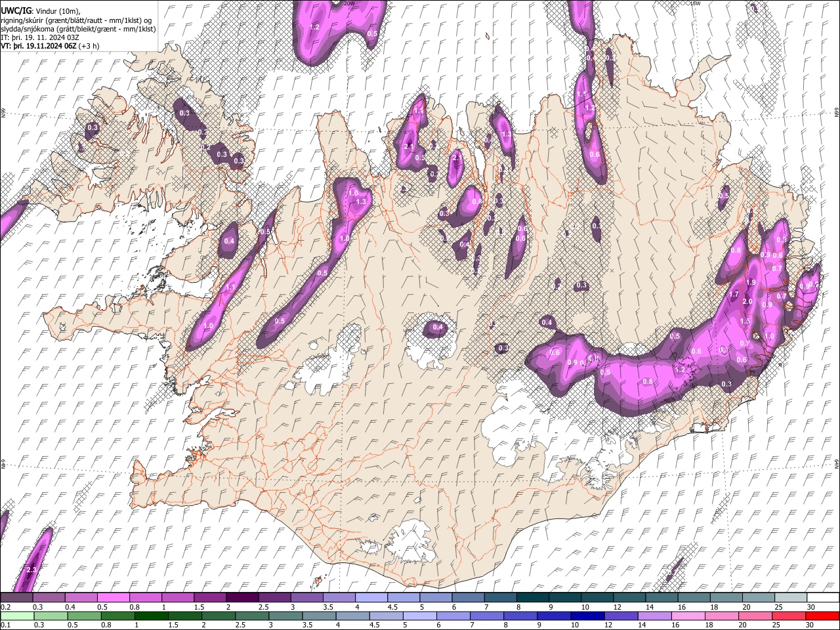Screen dimensions: 840x630
Task: Select the light grey 25 swatch in snow scale
Action: 791,597
